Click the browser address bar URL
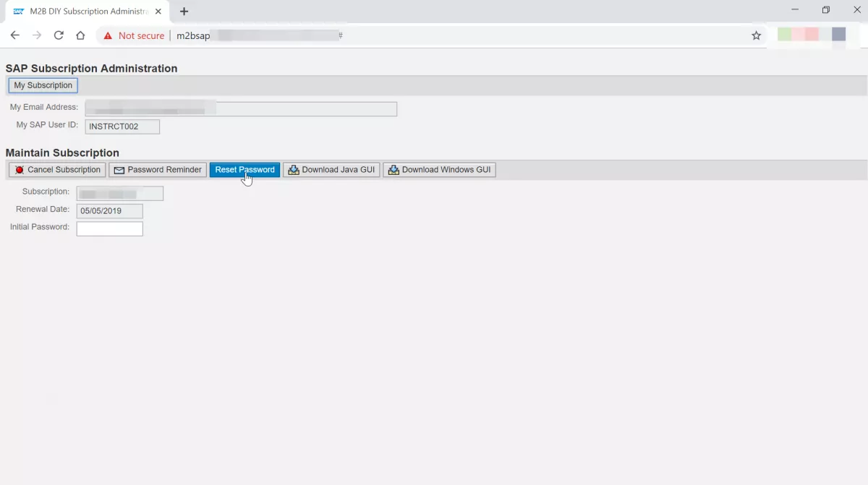868x485 pixels. click(x=260, y=35)
